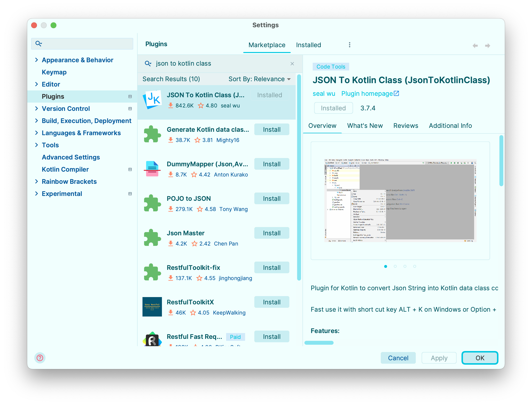Navigate back with the left arrow icon

point(475,46)
